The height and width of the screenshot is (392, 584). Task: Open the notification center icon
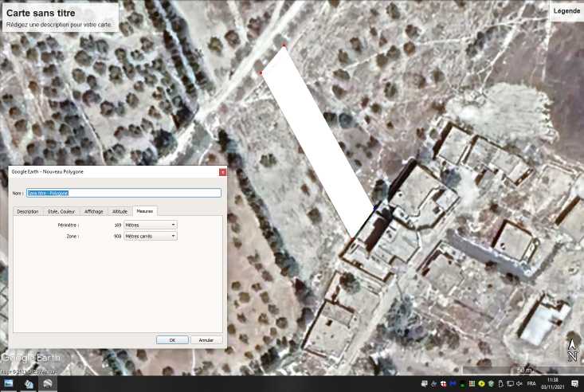tap(574, 384)
